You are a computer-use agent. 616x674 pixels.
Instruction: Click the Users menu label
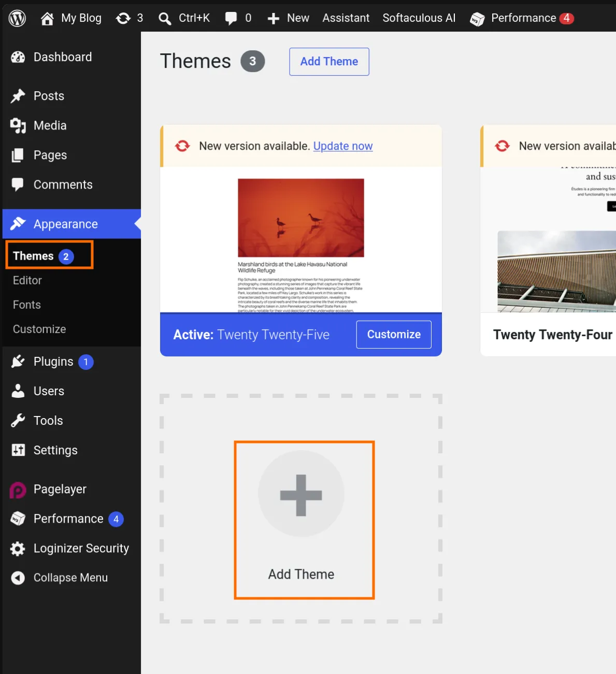[49, 391]
